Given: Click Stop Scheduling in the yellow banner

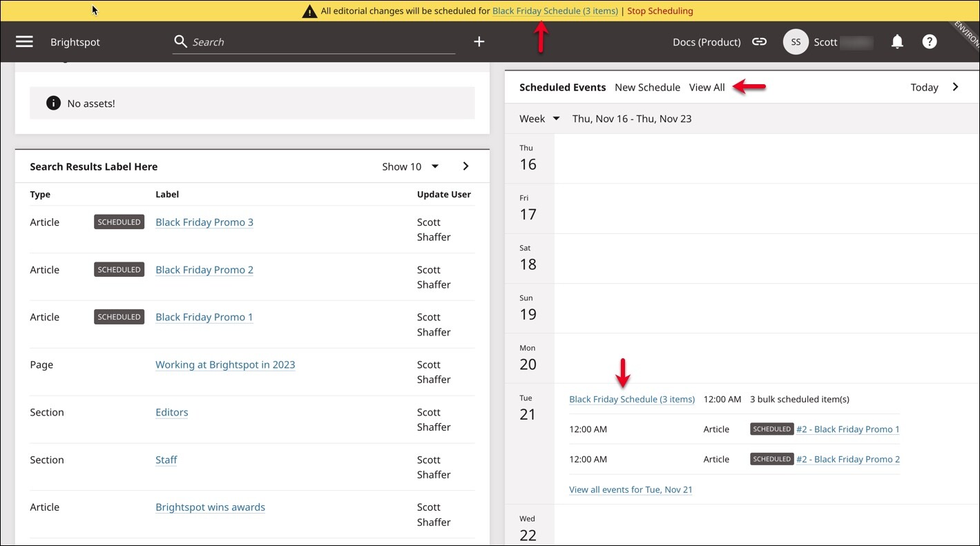Looking at the screenshot, I should (x=660, y=11).
